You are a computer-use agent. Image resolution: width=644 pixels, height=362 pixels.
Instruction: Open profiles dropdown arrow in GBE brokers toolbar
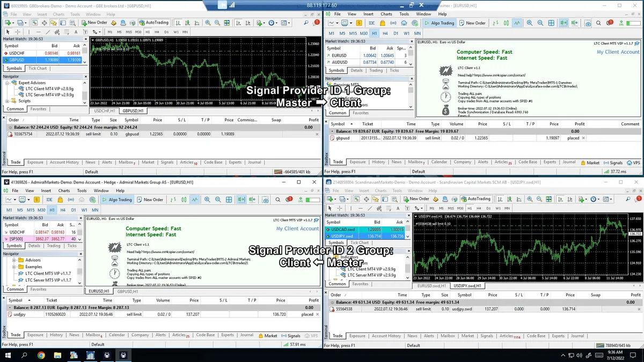(x=25, y=23)
